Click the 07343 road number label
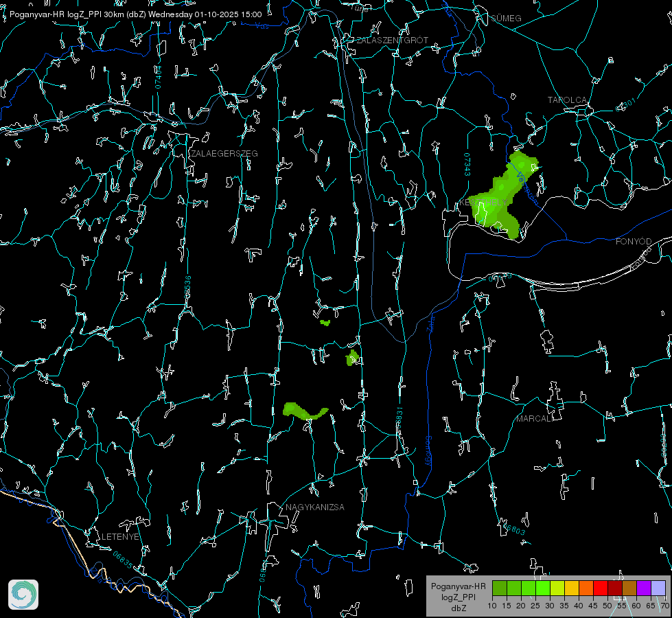The image size is (672, 618). pyautogui.click(x=467, y=165)
